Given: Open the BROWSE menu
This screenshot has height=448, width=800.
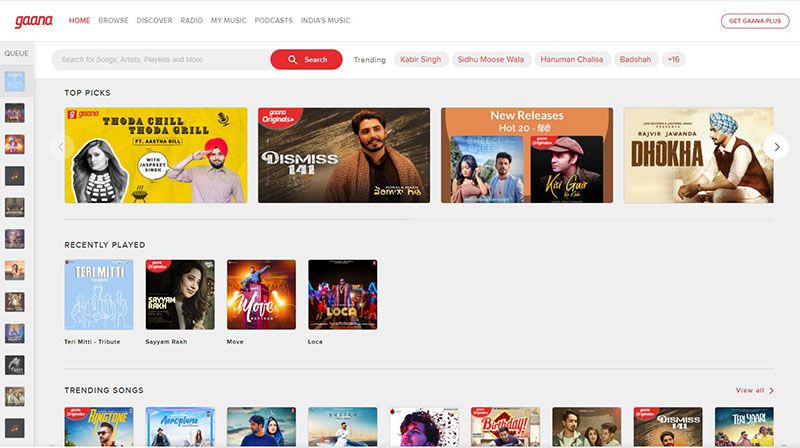Looking at the screenshot, I should click(113, 20).
